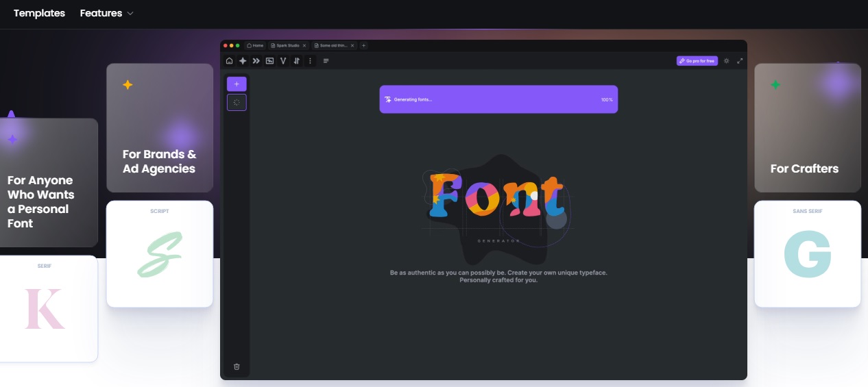Open the vertical three-dot more menu
The width and height of the screenshot is (868, 387).
310,61
